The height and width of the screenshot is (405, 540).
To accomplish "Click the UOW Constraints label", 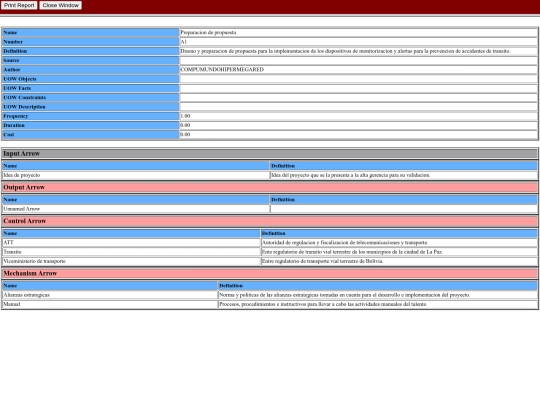I will 24,97.
